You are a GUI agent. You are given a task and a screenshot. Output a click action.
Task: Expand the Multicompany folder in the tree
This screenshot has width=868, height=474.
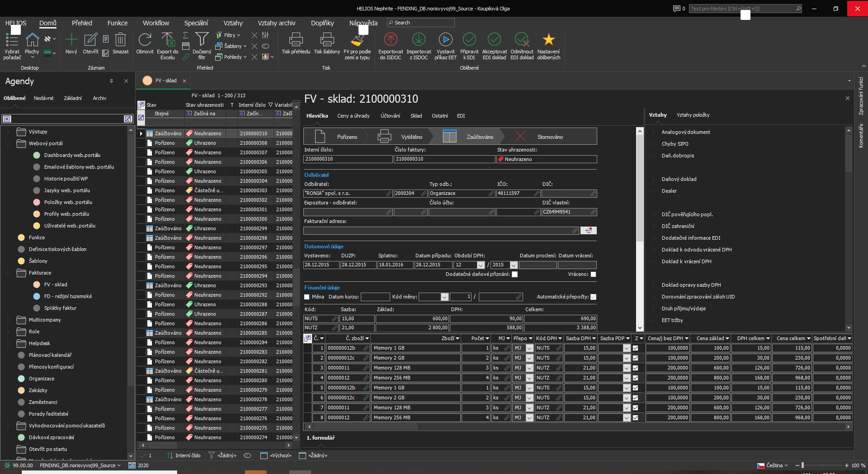pyautogui.click(x=8, y=320)
